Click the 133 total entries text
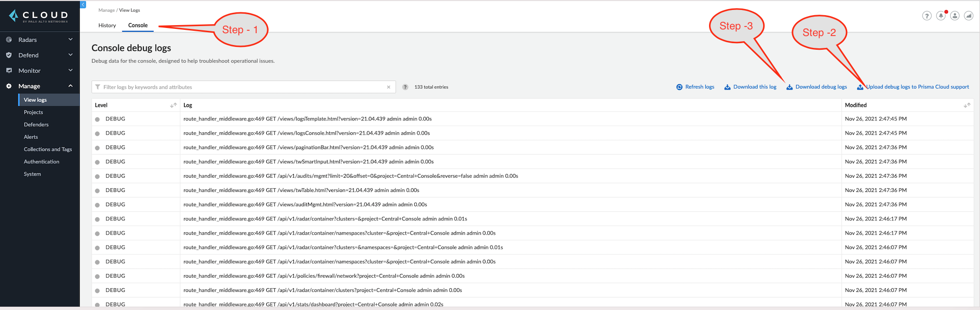Image resolution: width=980 pixels, height=310 pixels. click(431, 87)
